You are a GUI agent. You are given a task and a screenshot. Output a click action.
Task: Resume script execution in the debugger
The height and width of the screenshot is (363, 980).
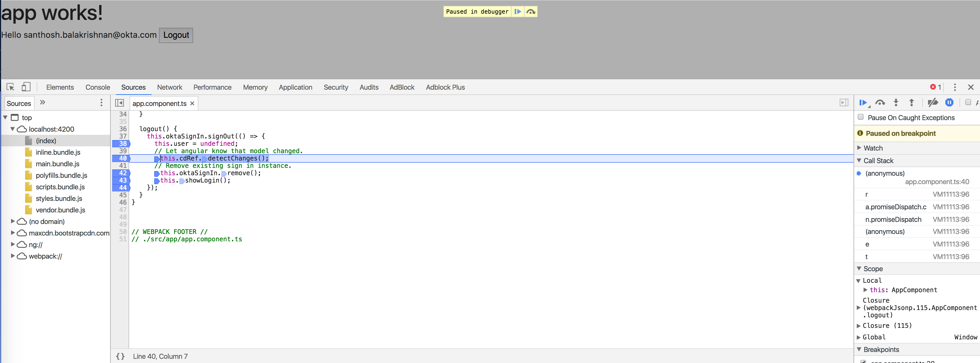tap(864, 103)
